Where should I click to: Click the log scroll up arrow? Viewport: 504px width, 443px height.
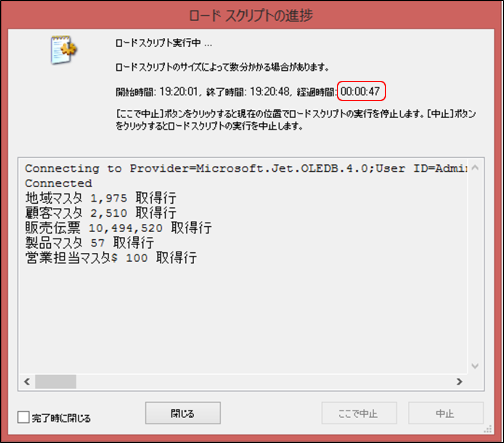pyautogui.click(x=475, y=168)
